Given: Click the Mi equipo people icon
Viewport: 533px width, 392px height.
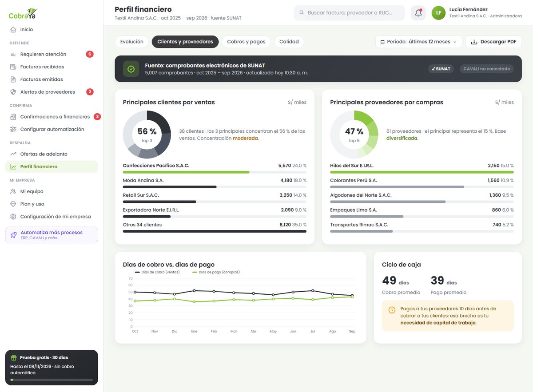Looking at the screenshot, I should (x=13, y=191).
